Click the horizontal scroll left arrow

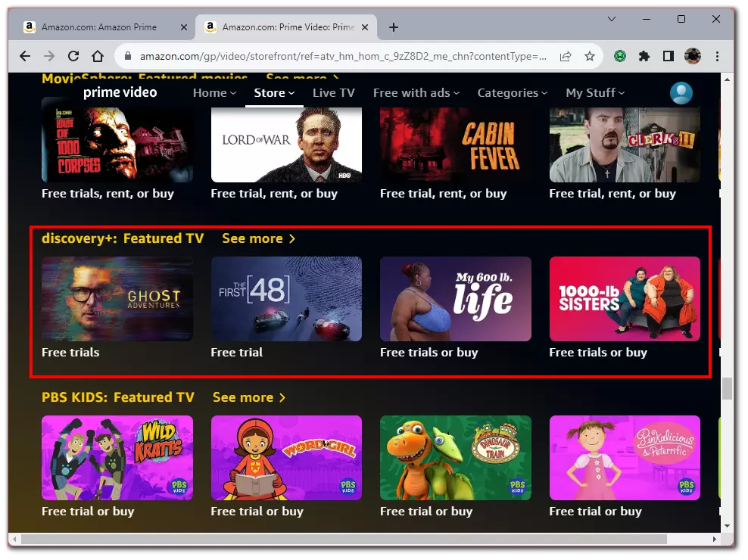pyautogui.click(x=14, y=539)
